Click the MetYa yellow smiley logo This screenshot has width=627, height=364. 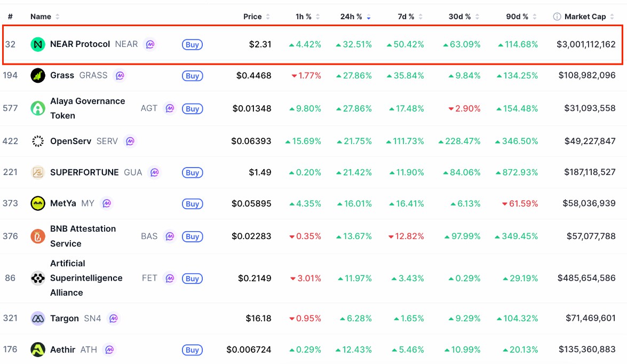click(x=37, y=203)
